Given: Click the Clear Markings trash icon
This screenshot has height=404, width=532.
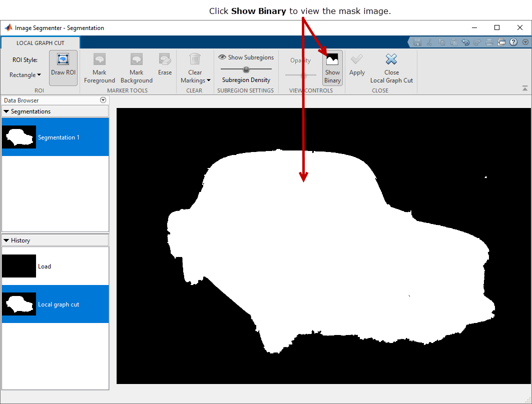Looking at the screenshot, I should pos(195,59).
